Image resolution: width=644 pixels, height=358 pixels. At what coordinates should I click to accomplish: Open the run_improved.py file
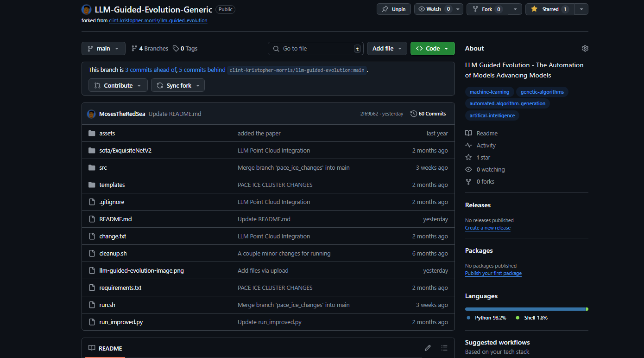click(x=121, y=322)
